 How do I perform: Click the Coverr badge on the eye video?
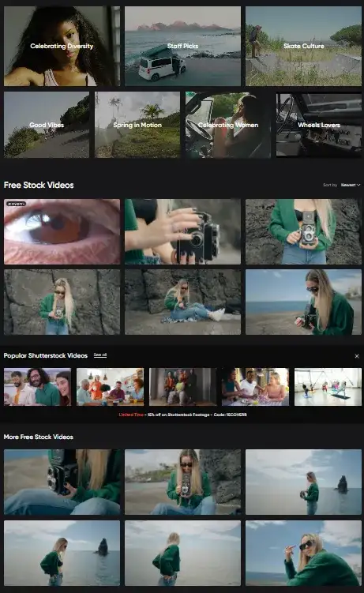click(x=16, y=204)
